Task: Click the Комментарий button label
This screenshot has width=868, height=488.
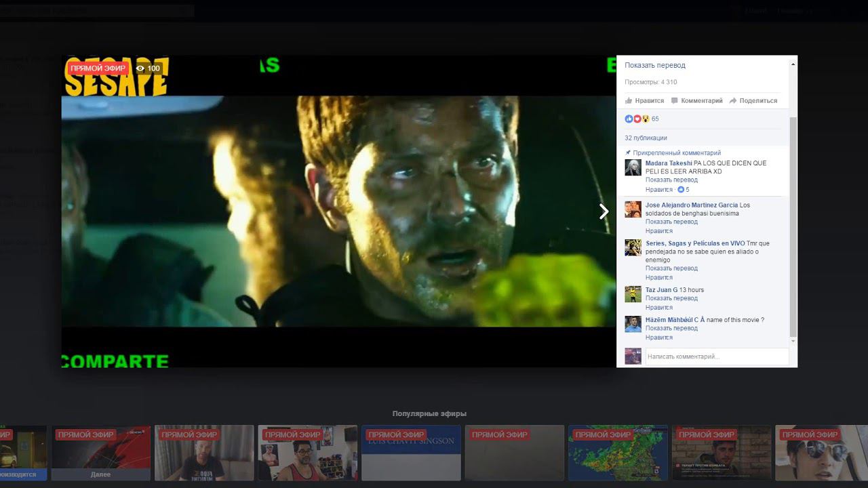Action: (x=702, y=101)
